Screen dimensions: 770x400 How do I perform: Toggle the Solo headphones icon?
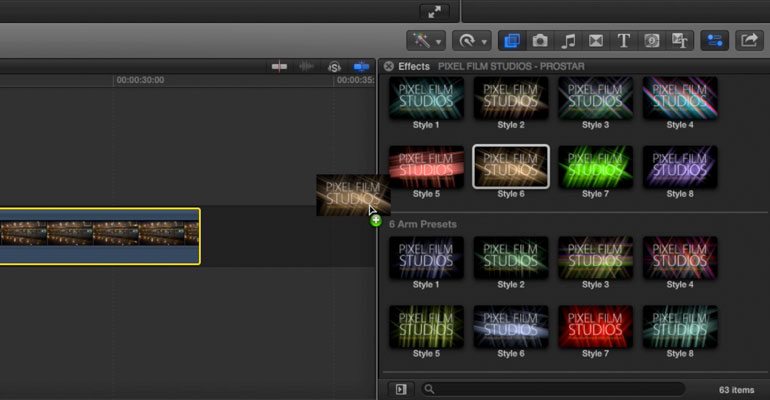click(x=334, y=67)
